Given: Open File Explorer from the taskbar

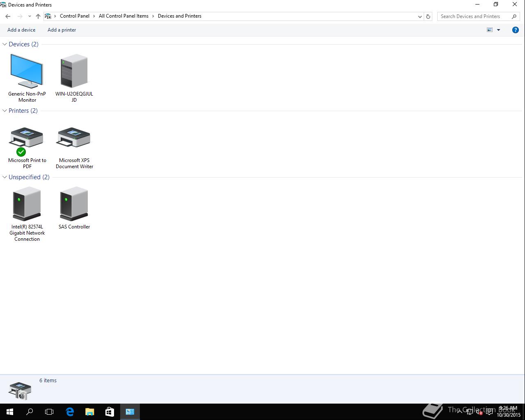Looking at the screenshot, I should point(89,412).
